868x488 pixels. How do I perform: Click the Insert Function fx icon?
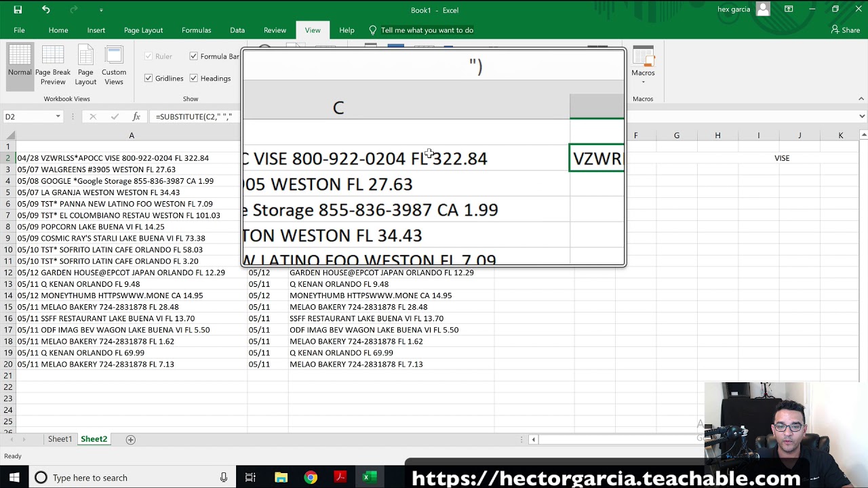click(136, 117)
